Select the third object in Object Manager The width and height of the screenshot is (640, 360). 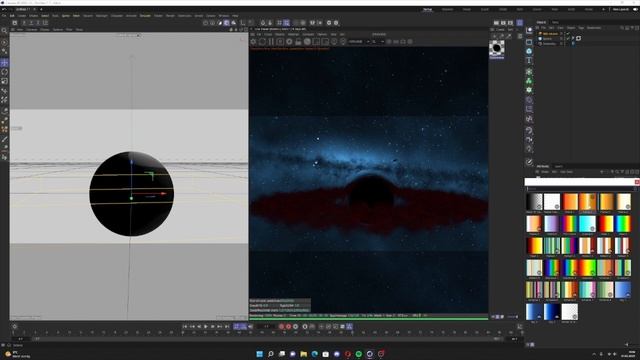click(549, 43)
